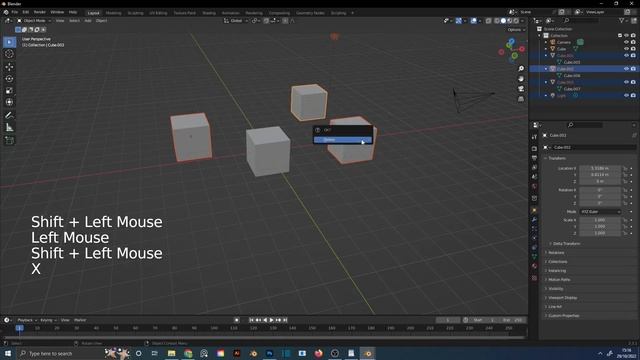640x360 pixels.
Task: Open viewport Options button
Action: (x=516, y=30)
